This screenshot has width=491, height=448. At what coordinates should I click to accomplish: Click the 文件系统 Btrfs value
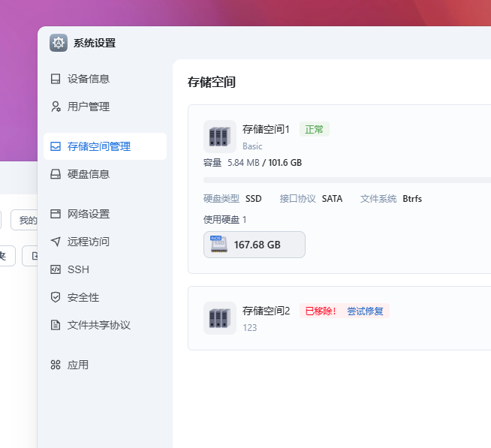(412, 199)
